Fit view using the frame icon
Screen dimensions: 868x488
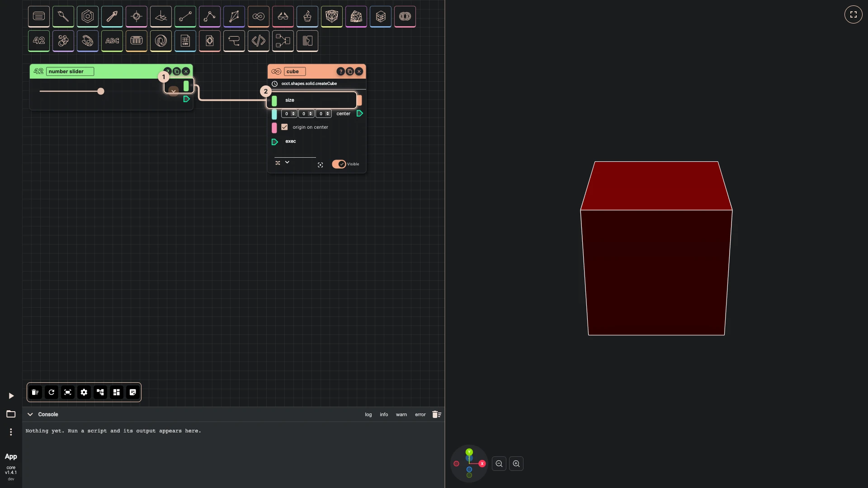tap(68, 392)
